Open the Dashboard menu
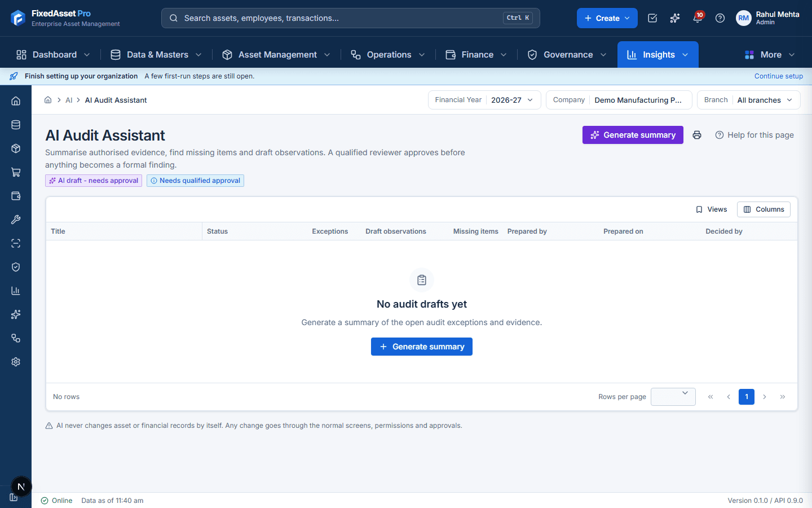Viewport: 812px width, 508px height. click(x=53, y=55)
